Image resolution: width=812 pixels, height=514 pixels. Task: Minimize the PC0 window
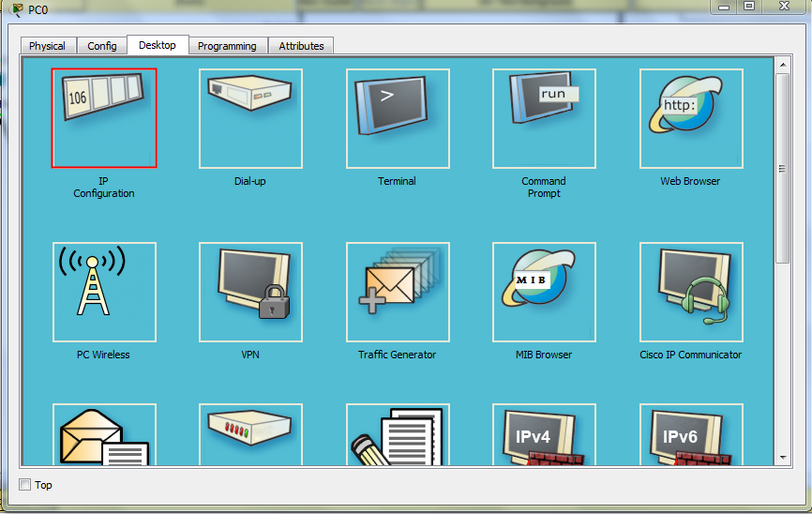[724, 7]
